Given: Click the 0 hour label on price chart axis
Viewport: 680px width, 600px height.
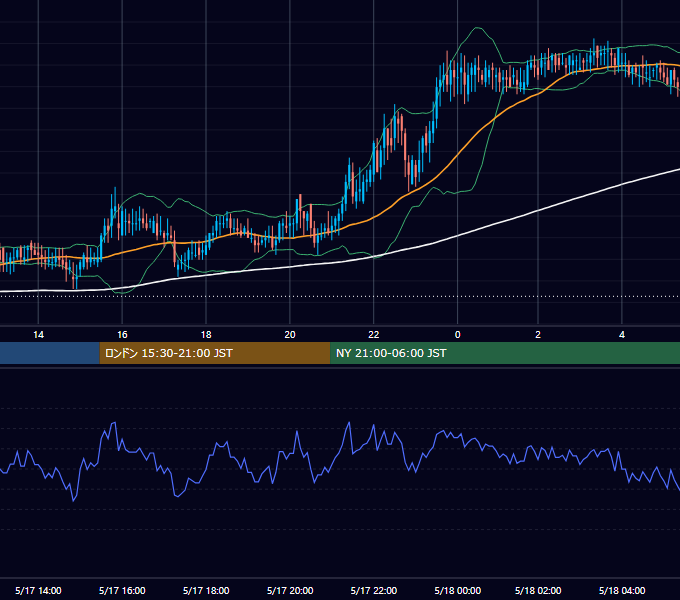Looking at the screenshot, I should tap(458, 335).
